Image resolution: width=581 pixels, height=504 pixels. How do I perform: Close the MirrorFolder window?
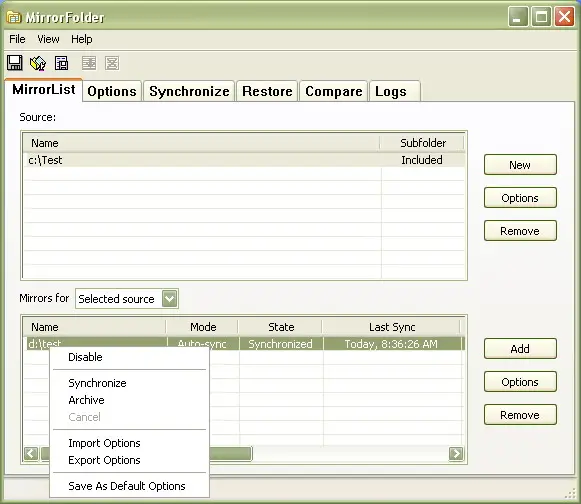click(x=564, y=17)
